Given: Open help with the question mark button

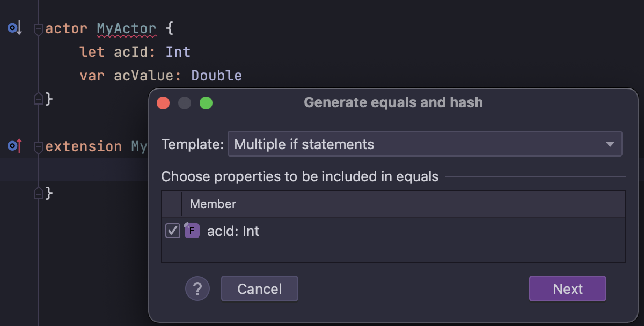Looking at the screenshot, I should click(x=197, y=289).
